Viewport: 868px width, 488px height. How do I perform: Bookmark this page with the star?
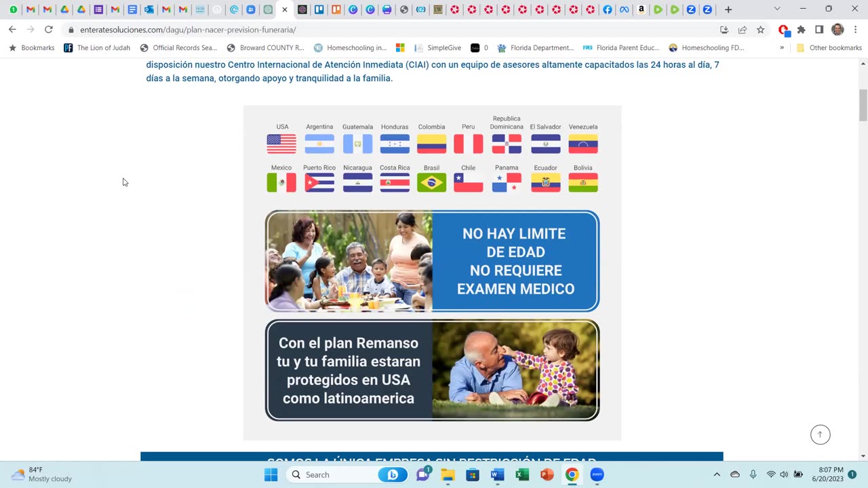pyautogui.click(x=760, y=30)
